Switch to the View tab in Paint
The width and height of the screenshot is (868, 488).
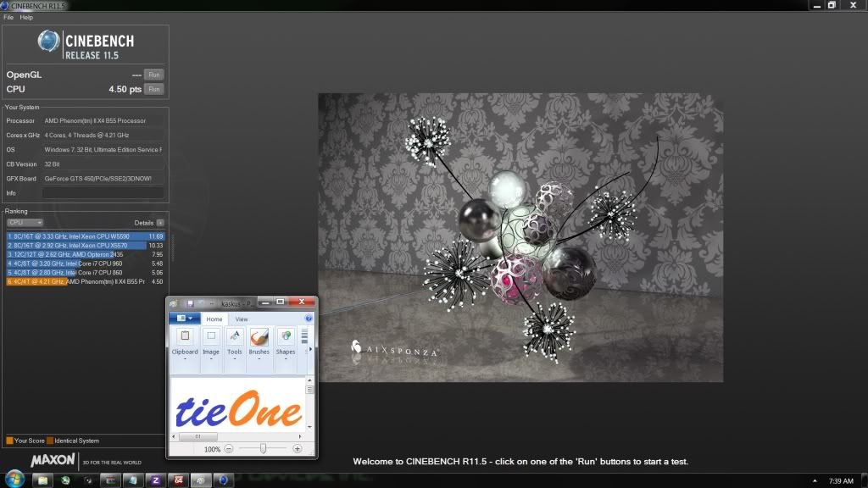tap(242, 319)
